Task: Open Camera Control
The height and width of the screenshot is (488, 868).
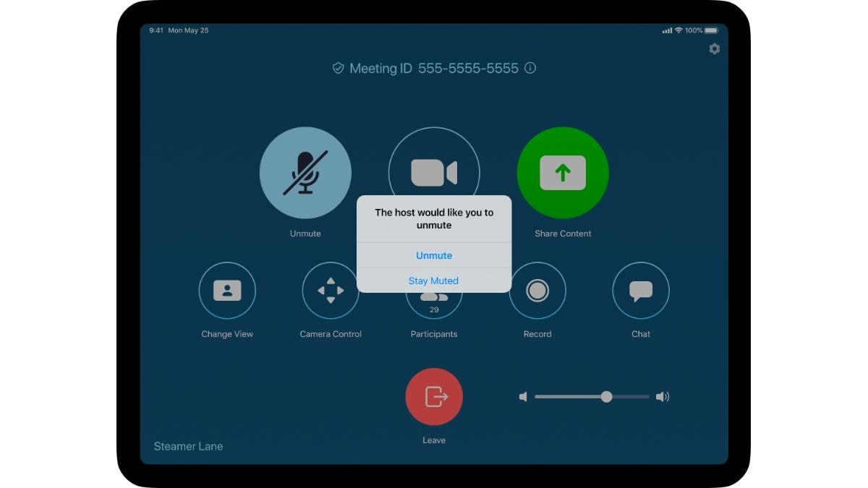Action: click(331, 290)
